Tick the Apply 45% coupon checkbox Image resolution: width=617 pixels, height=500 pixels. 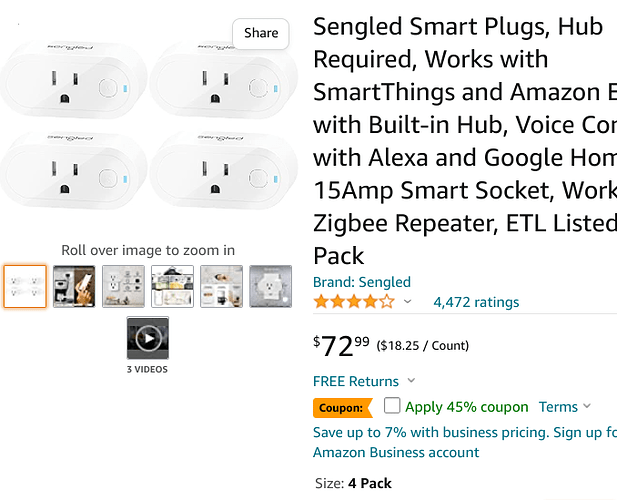392,406
